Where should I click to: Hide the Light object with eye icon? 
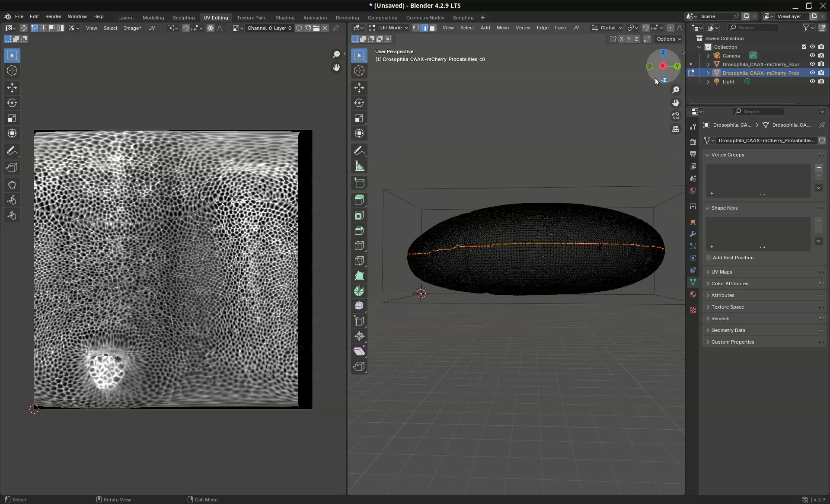point(812,81)
